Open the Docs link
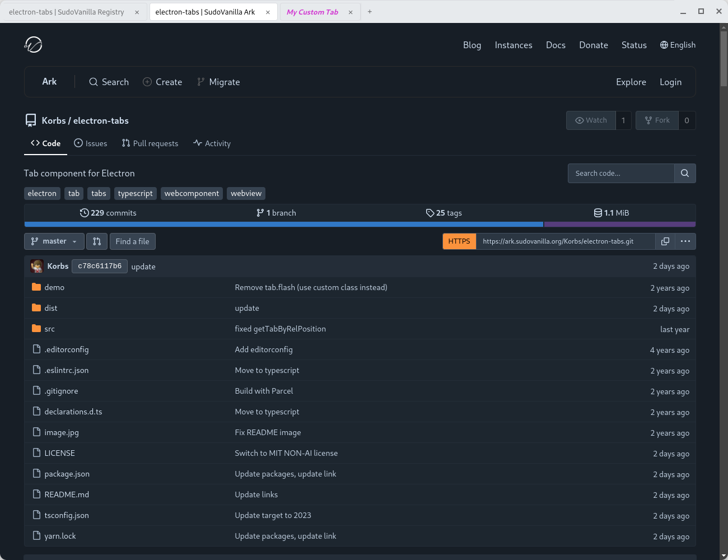This screenshot has width=728, height=560. 556,45
